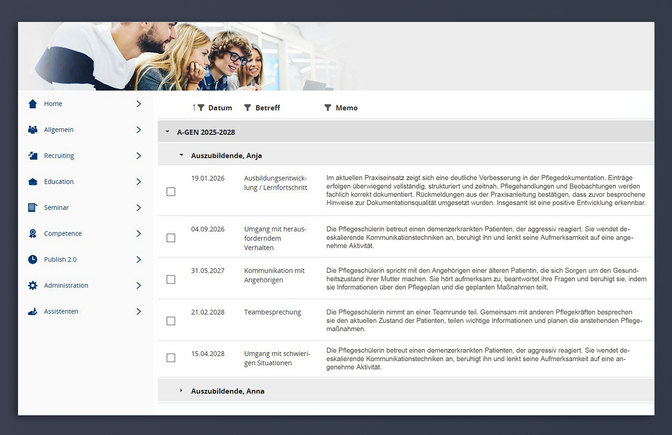Expand the Auszubildende, Anna group
This screenshot has width=672, height=435.
point(181,391)
